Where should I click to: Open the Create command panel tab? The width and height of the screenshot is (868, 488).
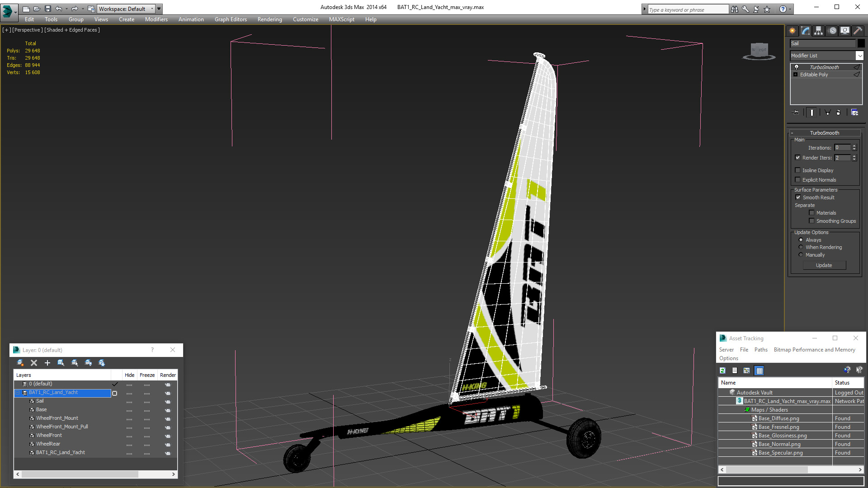[x=792, y=31]
